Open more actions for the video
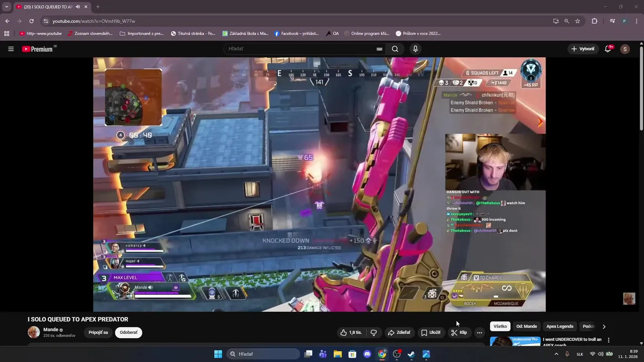The height and width of the screenshot is (362, 644). click(479, 332)
